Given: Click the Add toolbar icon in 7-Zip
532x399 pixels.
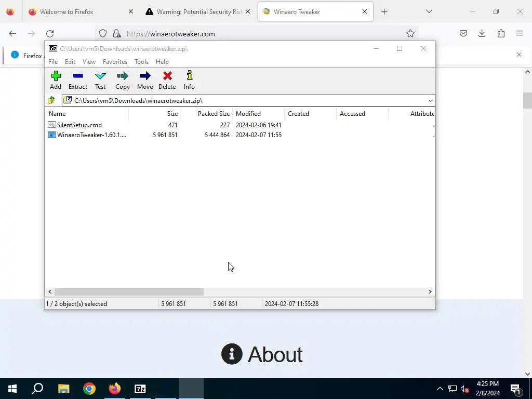Looking at the screenshot, I should point(56,76).
